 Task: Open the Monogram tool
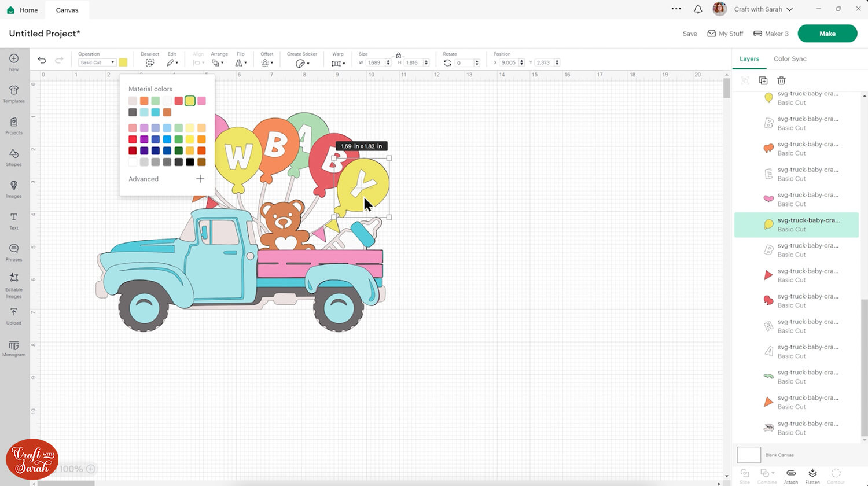pyautogui.click(x=14, y=348)
